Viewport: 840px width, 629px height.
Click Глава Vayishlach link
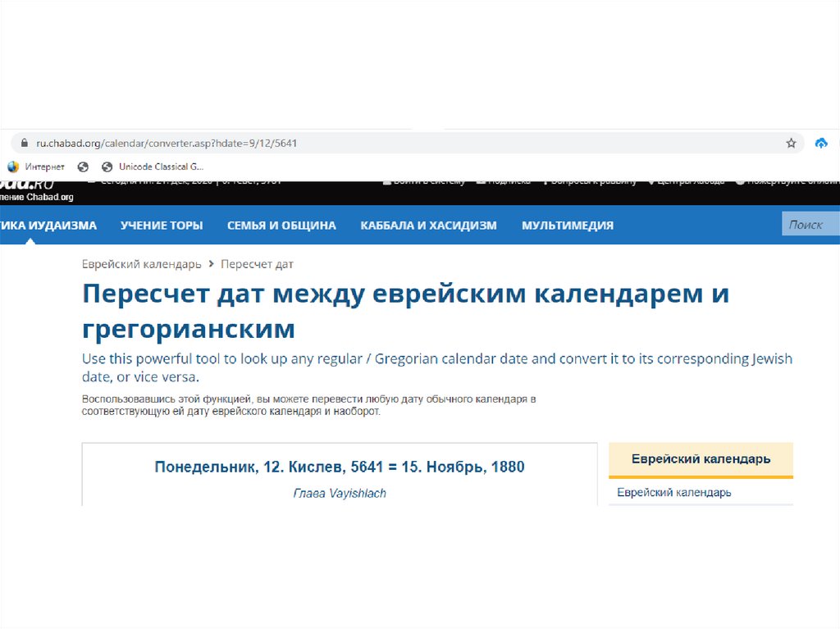pyautogui.click(x=340, y=494)
